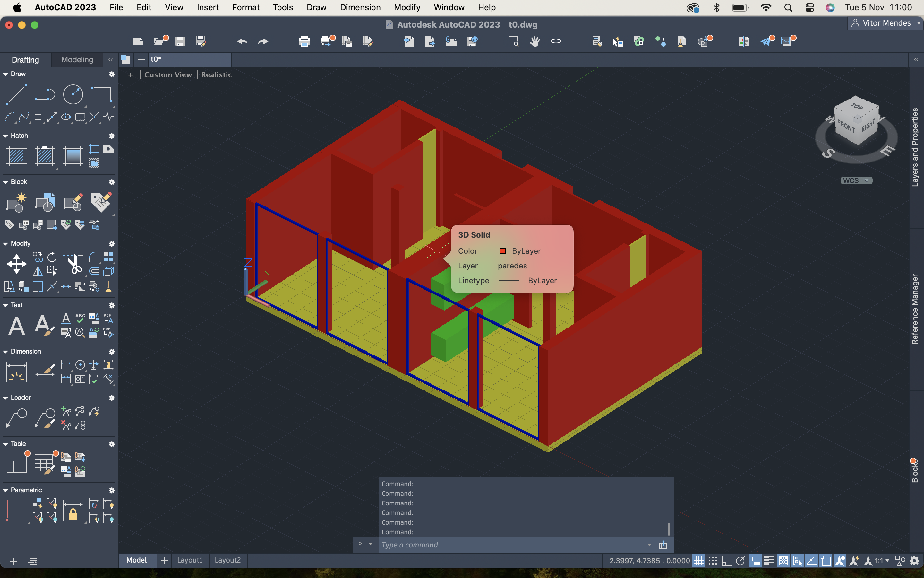
Task: Open the Vitor Mendes account dropdown
Action: coord(886,23)
